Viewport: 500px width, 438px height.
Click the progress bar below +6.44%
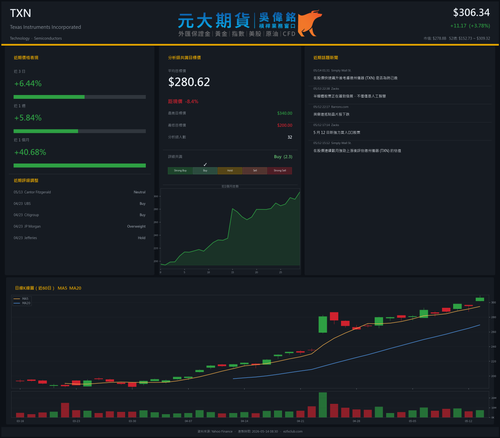[x=80, y=97]
